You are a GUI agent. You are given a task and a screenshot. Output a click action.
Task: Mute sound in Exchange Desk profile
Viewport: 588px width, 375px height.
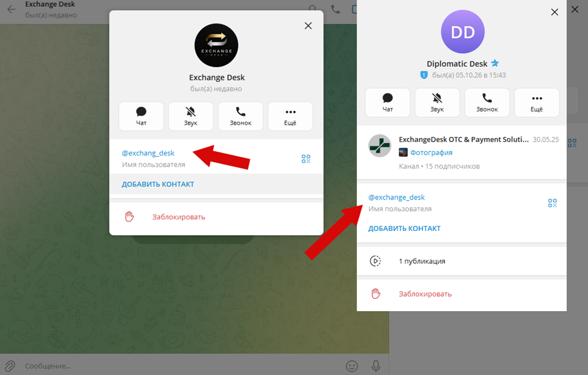pos(191,116)
